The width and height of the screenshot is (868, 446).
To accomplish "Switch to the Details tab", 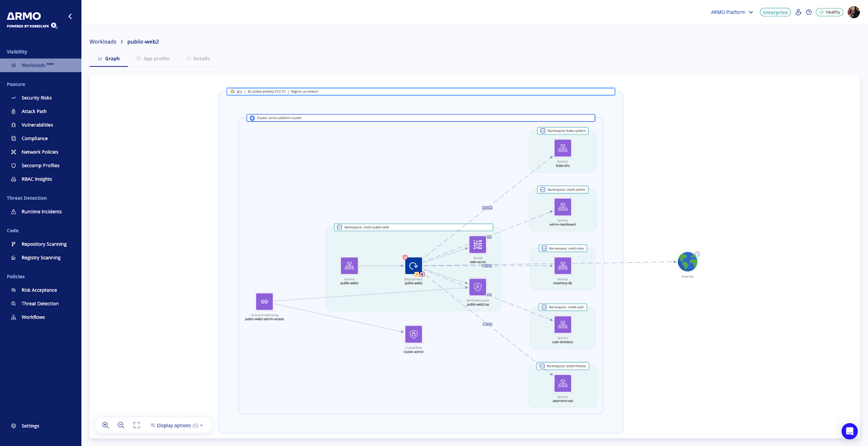I will coord(198,59).
